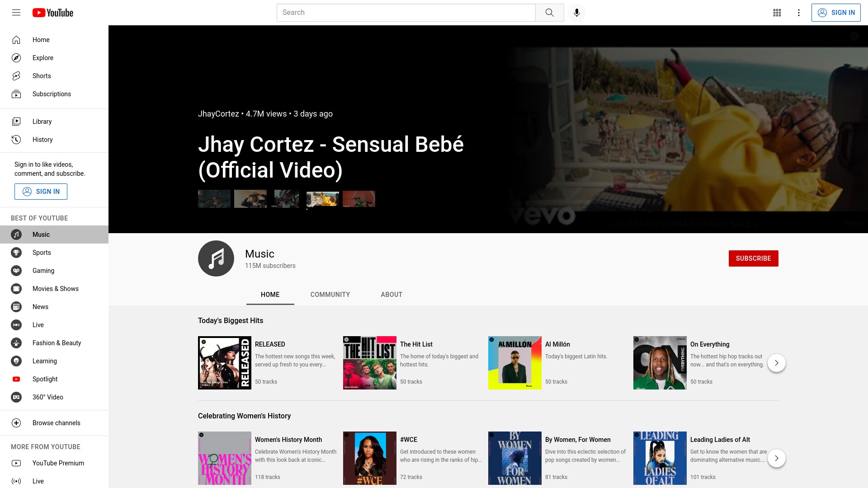Open Al Millón playlist cover
Image resolution: width=868 pixels, height=488 pixels.
coord(515,363)
